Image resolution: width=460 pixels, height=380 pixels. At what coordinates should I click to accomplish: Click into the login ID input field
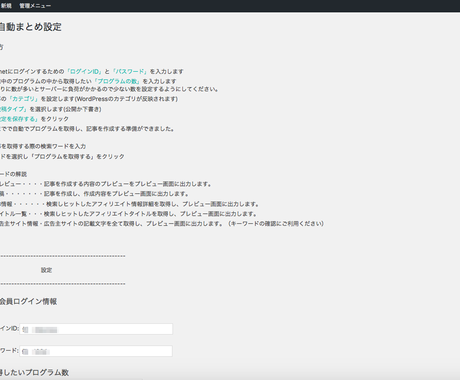[96, 329]
